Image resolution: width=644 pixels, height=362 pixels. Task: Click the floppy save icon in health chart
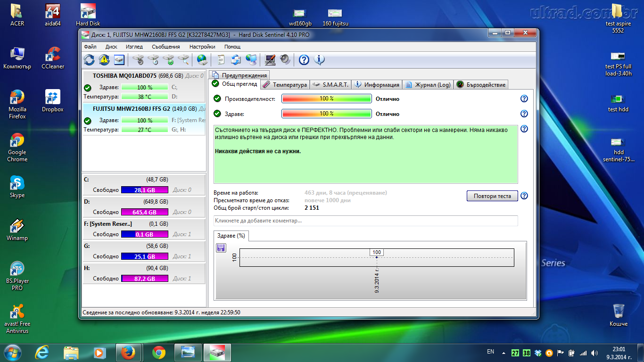pos(221,248)
